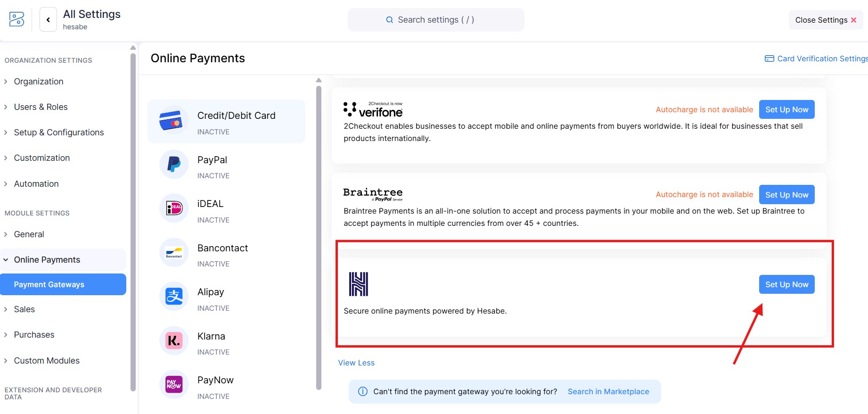This screenshot has width=868, height=414.
Task: Open the Sales module settings
Action: pyautogui.click(x=24, y=309)
